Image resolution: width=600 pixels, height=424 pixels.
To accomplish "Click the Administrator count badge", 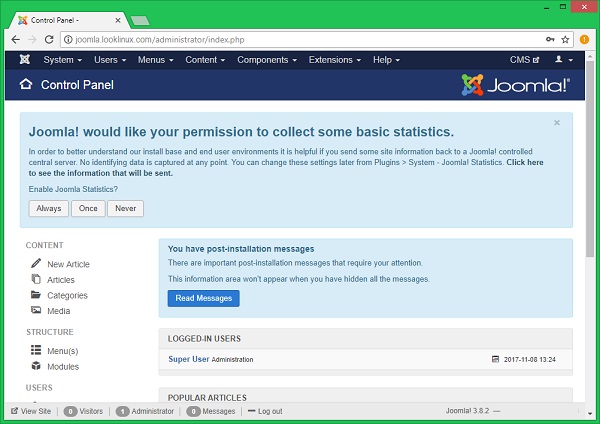I will [122, 411].
